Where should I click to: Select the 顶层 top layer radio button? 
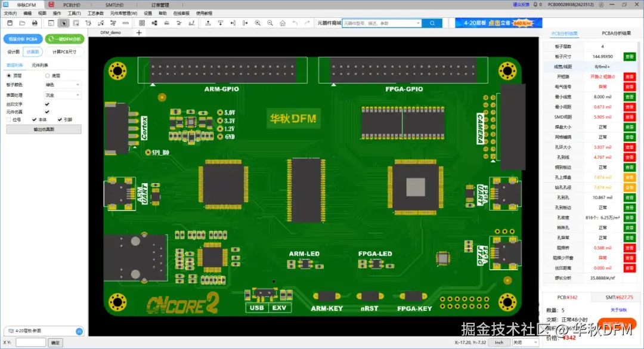coord(8,76)
